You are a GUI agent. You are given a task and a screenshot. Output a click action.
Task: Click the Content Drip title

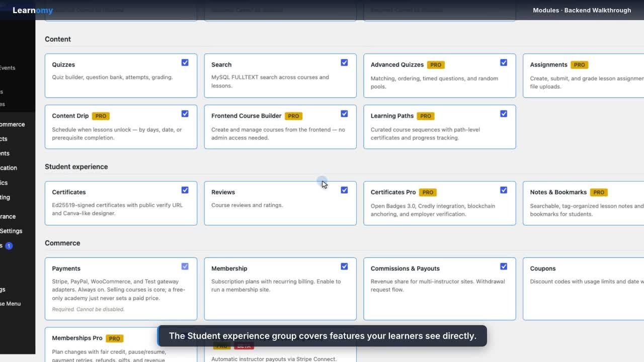tap(70, 116)
